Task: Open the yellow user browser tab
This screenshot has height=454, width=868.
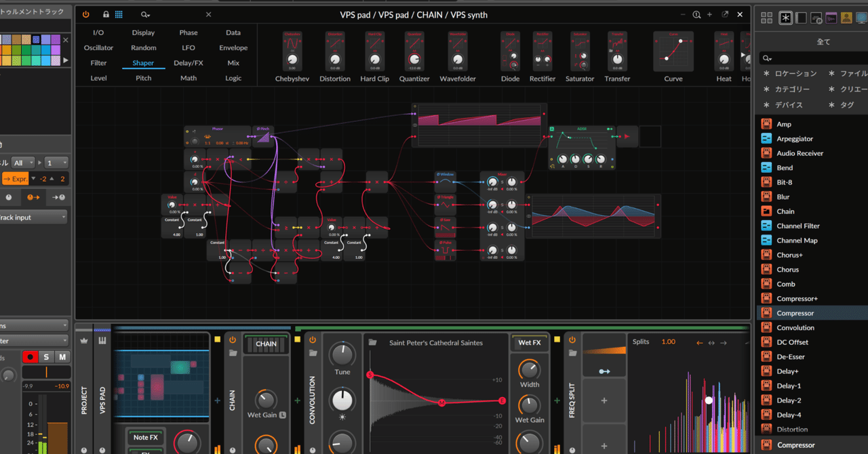Action: click(x=846, y=18)
